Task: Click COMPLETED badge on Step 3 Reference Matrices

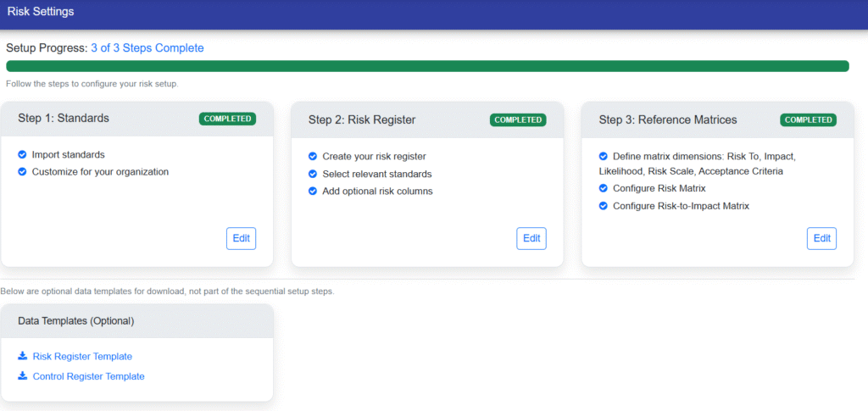Action: coord(808,119)
